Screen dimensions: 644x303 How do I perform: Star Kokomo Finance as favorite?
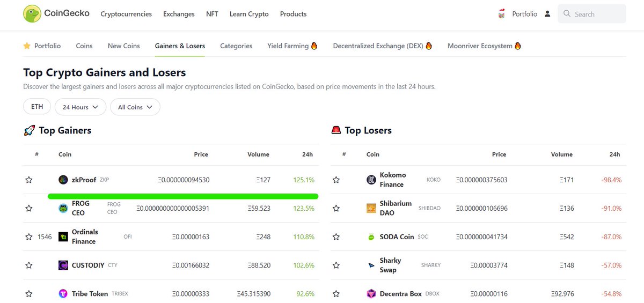336,180
